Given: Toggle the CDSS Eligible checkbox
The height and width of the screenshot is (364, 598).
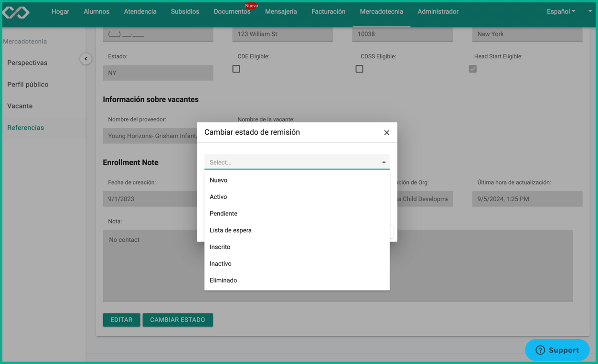Looking at the screenshot, I should pos(359,69).
